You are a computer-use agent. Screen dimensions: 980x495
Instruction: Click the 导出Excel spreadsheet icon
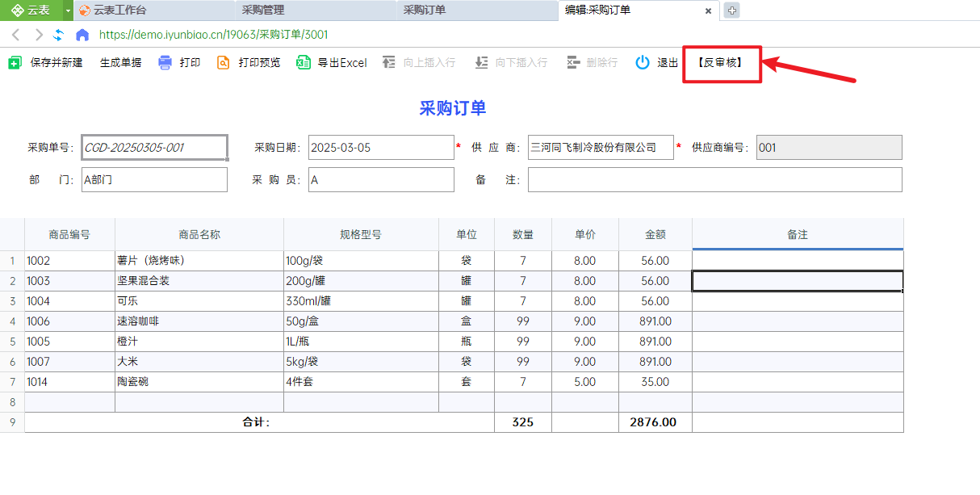click(x=304, y=62)
